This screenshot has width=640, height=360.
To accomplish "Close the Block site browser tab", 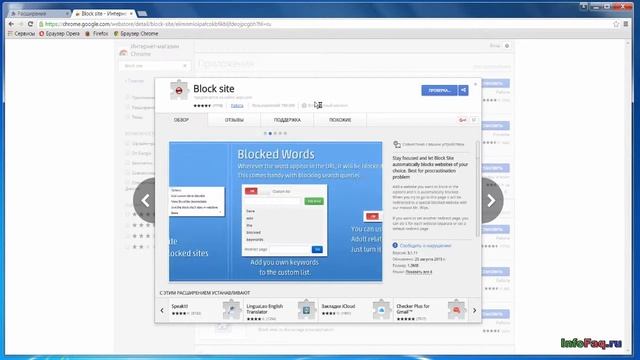I will 131,13.
